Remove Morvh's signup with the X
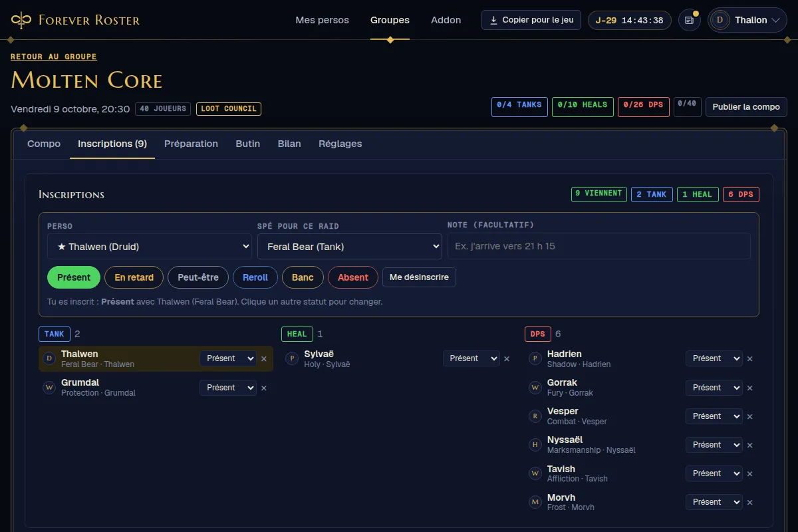Image resolution: width=798 pixels, height=532 pixels. point(750,502)
